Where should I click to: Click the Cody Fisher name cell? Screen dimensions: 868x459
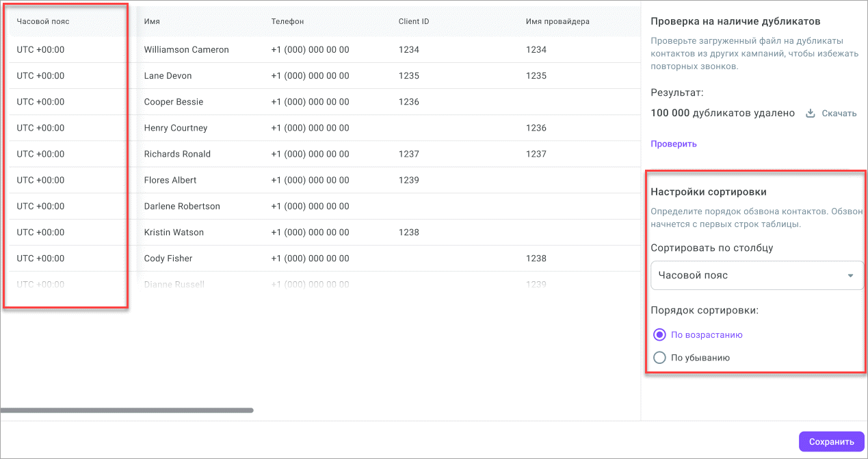coord(168,259)
